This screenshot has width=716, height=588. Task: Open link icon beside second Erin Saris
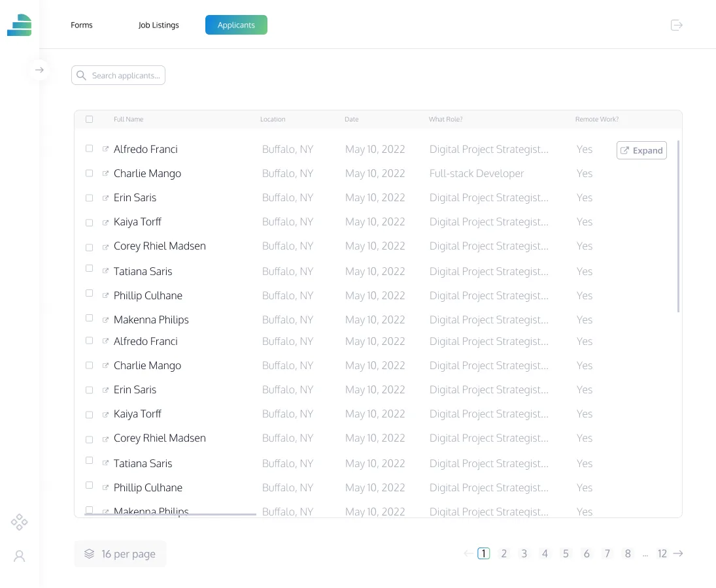coord(105,390)
